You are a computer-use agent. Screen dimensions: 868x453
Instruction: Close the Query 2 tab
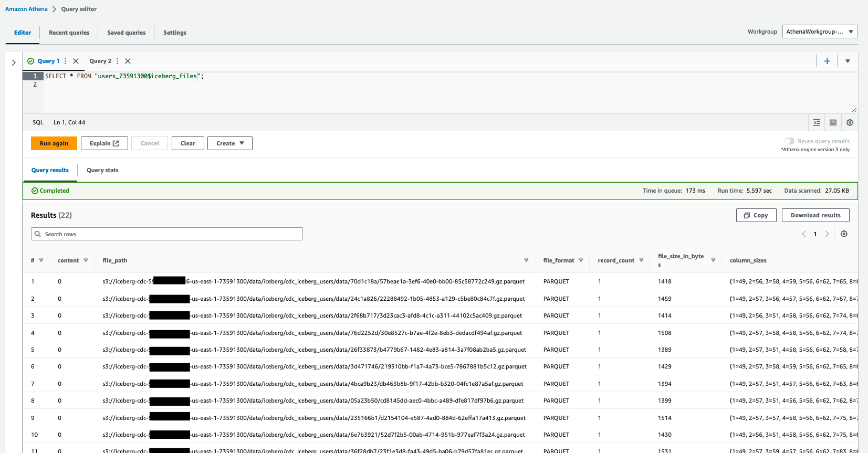[x=128, y=61]
